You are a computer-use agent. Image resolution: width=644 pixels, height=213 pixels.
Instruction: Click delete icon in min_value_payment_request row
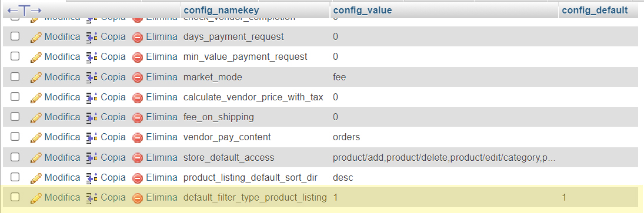pyautogui.click(x=138, y=57)
